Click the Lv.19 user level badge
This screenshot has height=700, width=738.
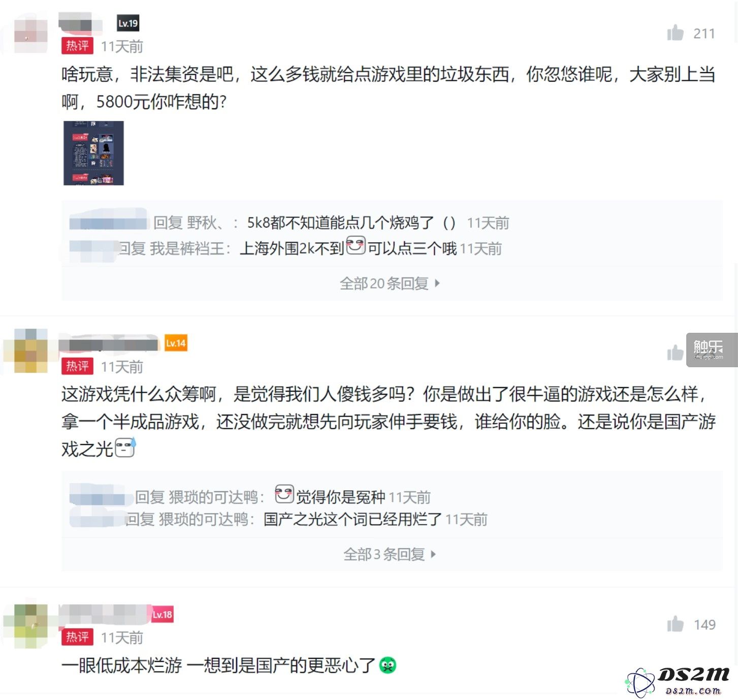tap(127, 23)
